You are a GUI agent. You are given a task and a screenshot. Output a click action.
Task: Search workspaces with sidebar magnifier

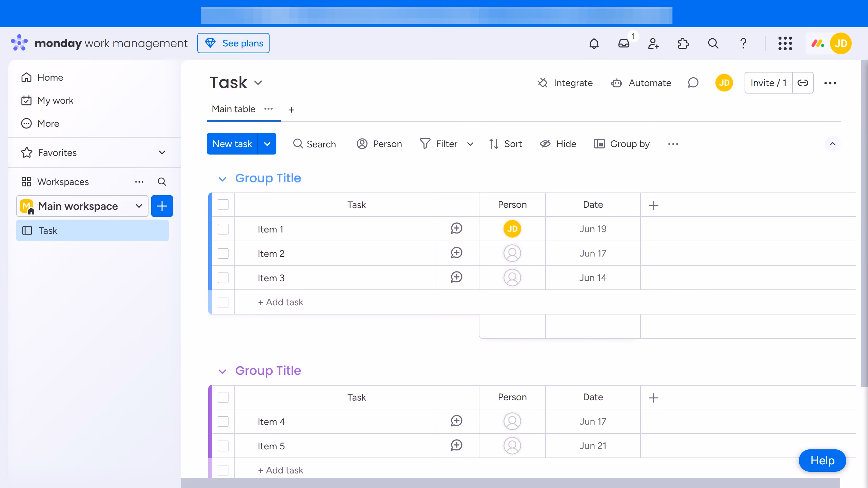tap(162, 182)
